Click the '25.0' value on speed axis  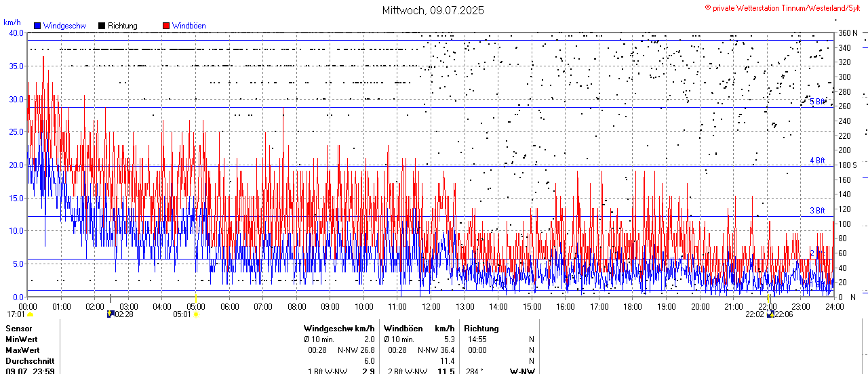tap(15, 131)
